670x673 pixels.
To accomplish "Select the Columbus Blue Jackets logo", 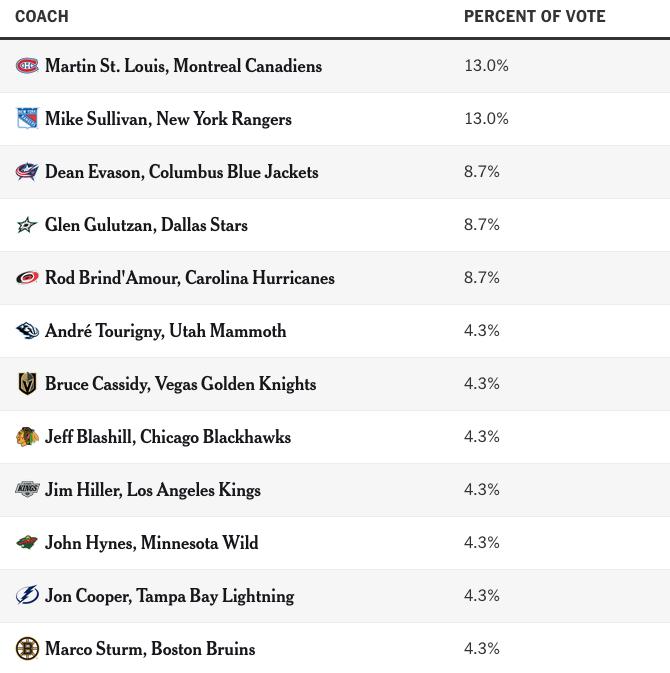I will point(27,172).
